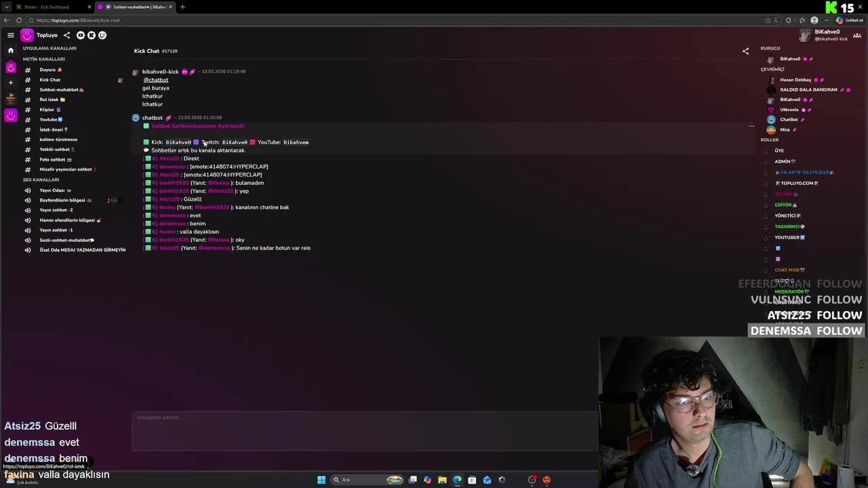The width and height of the screenshot is (868, 488).
Task: Go to the home icon in server rail
Action: (x=10, y=50)
